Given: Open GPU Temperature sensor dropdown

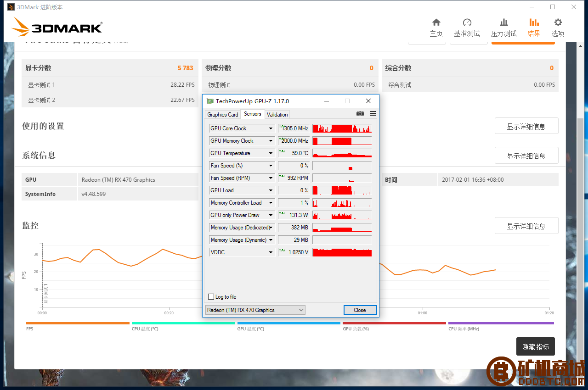Looking at the screenshot, I should pyautogui.click(x=271, y=153).
